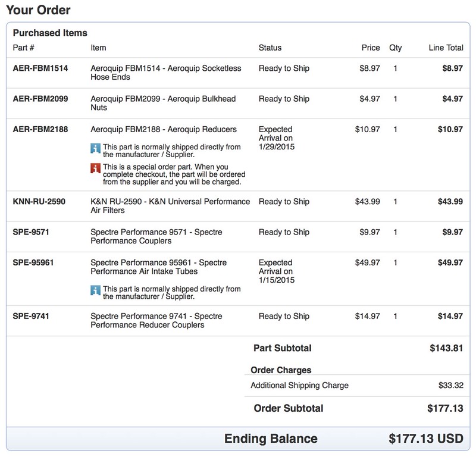Click part number KNN-RU-2590
Image resolution: width=476 pixels, height=460 pixels.
(x=39, y=202)
